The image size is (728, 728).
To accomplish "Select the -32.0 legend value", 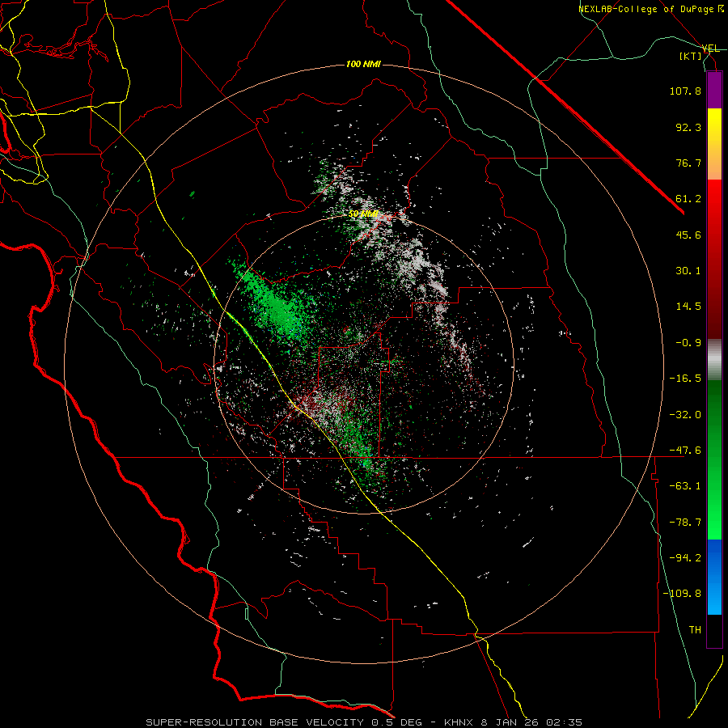I will tap(685, 415).
